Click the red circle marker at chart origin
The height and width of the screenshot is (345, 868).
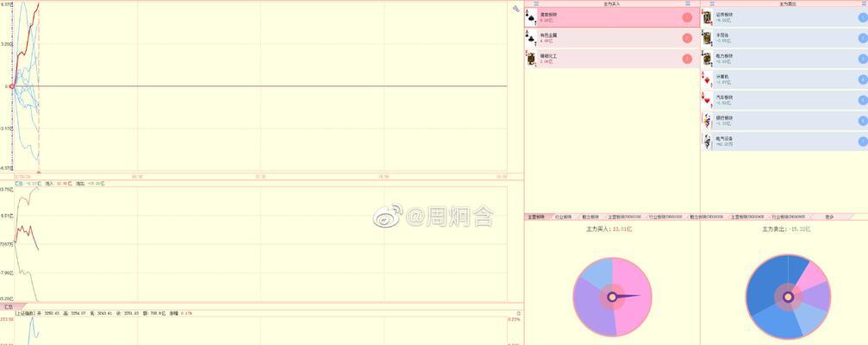12,86
